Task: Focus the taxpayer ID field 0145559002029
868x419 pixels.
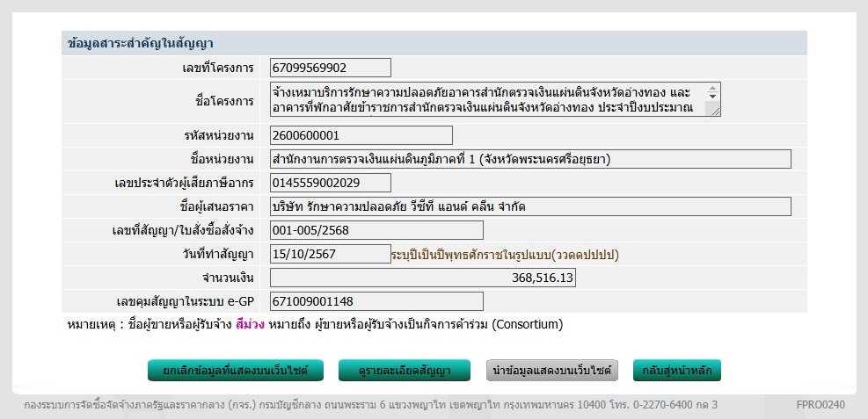Action: tap(330, 183)
